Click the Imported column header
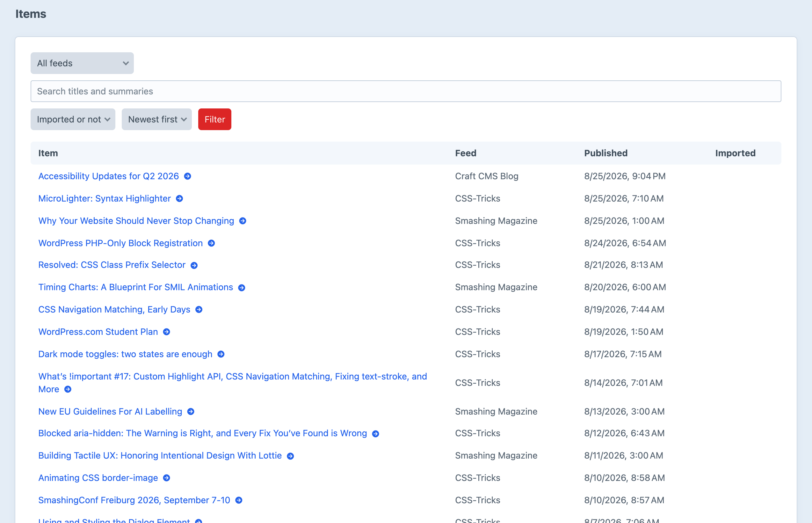 736,153
